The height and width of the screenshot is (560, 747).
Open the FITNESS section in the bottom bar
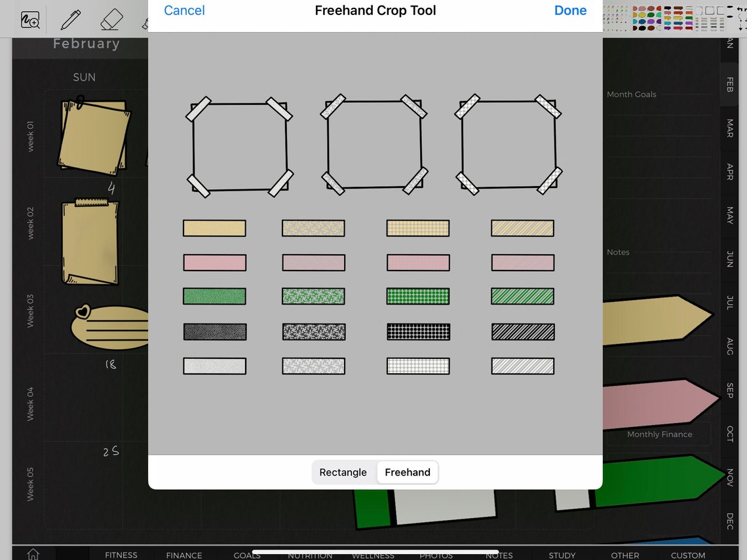121,555
